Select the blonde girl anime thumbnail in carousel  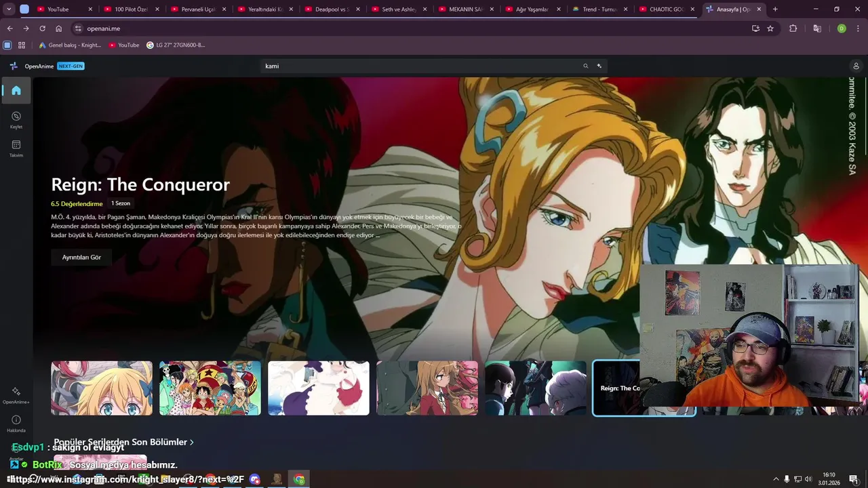[102, 388]
